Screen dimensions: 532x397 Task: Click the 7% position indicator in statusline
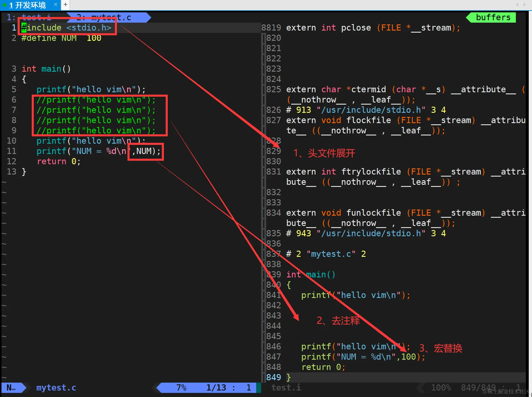click(x=181, y=388)
